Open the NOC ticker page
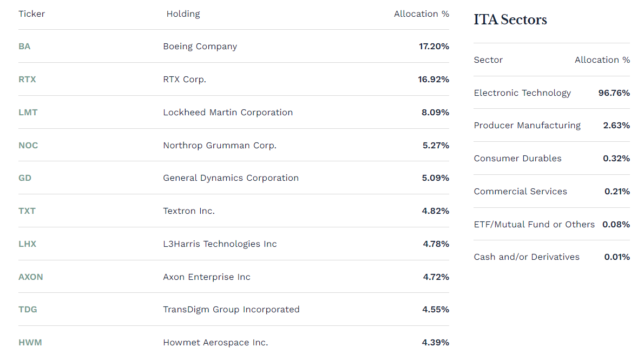The height and width of the screenshot is (360, 644). 28,145
